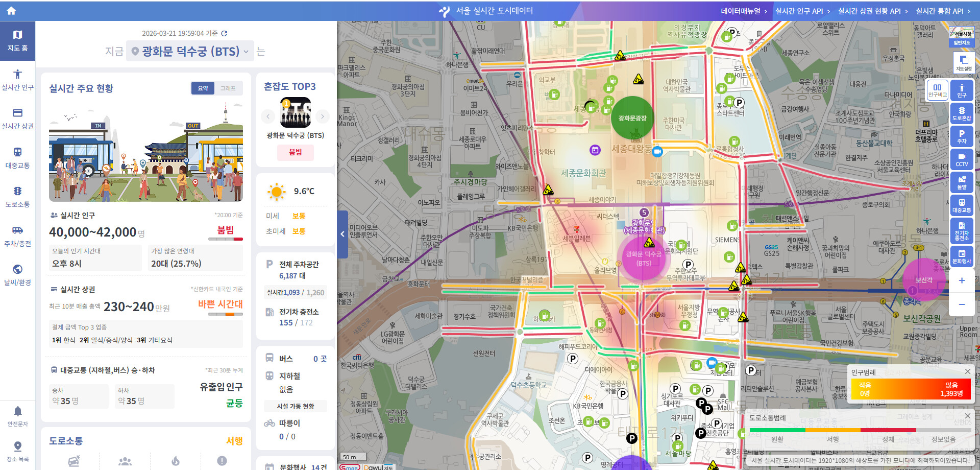Open 대중교통 sidebar section
The height and width of the screenshot is (470, 980).
pyautogui.click(x=17, y=158)
